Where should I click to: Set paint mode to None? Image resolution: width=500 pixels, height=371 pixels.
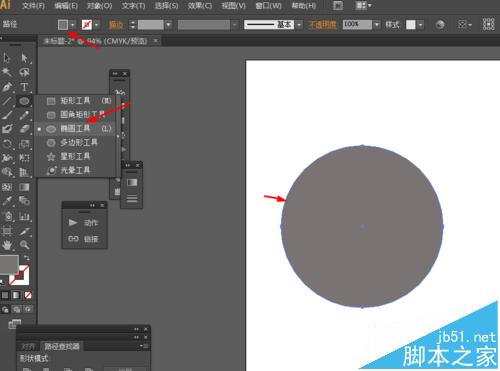pyautogui.click(x=28, y=295)
